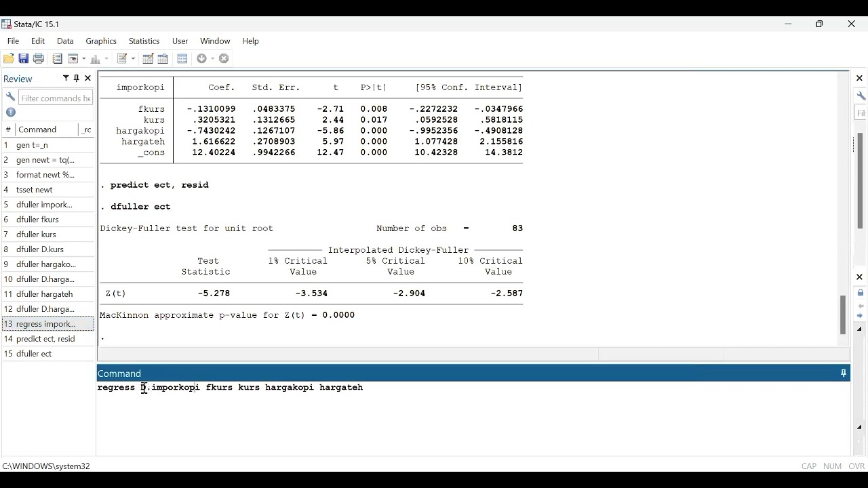Expand the Do-file Editor dropdown arrow

[x=133, y=59]
